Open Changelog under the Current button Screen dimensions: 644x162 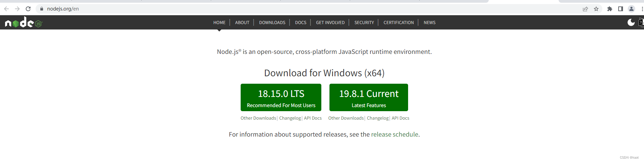click(378, 118)
